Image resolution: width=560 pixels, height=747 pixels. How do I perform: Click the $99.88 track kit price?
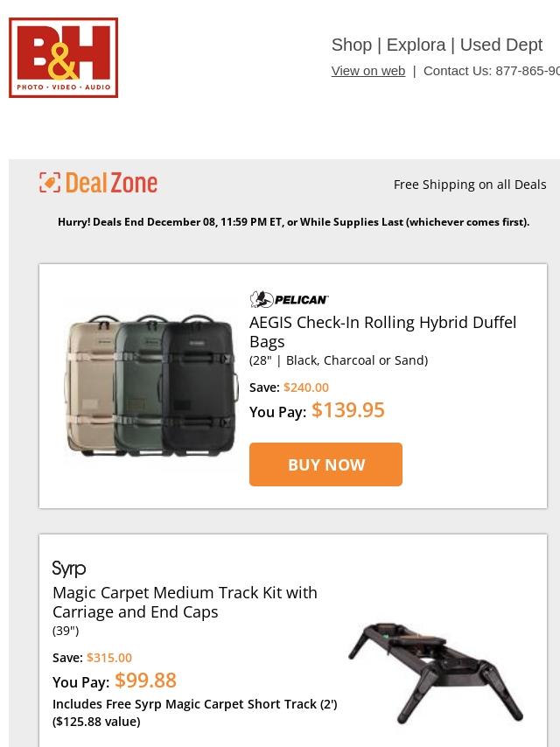coord(145,681)
